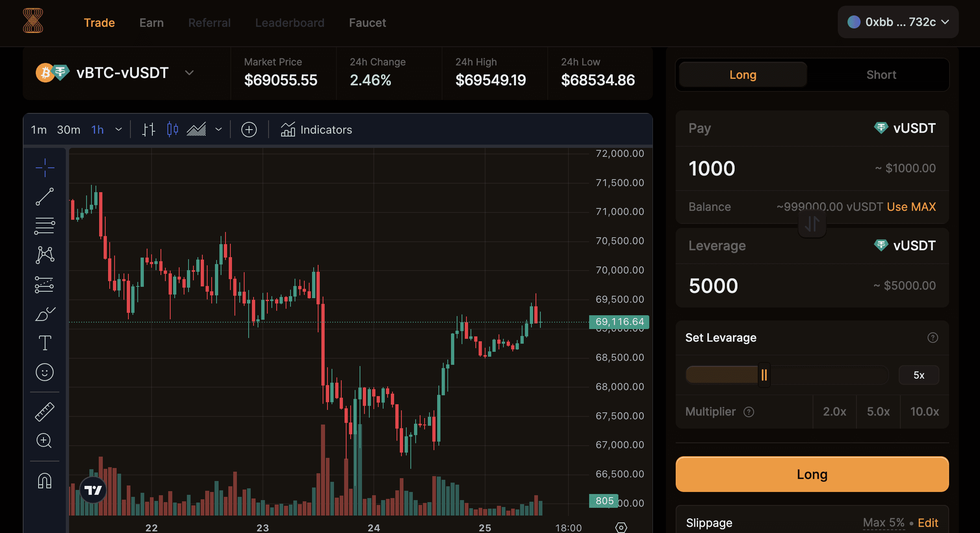Select the crosshair cursor tool
Image resolution: width=980 pixels, height=533 pixels.
tap(45, 167)
